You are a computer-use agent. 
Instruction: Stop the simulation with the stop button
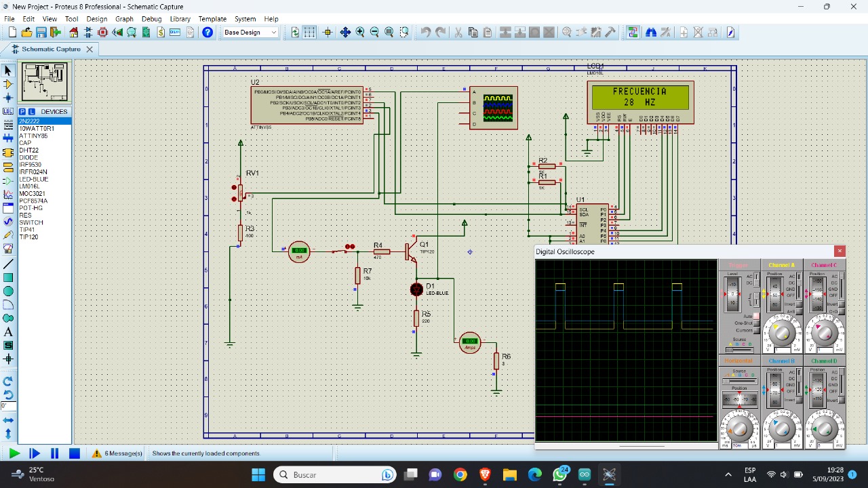(x=75, y=453)
